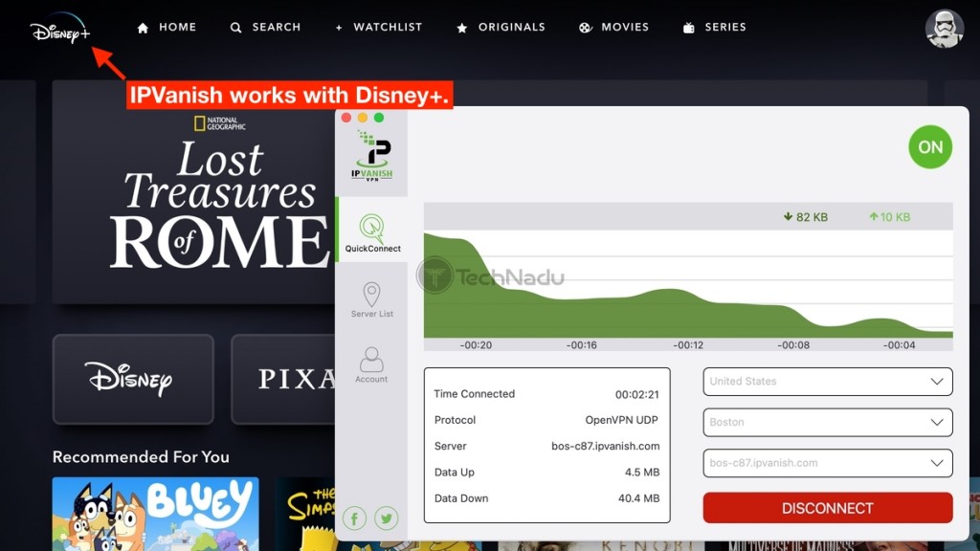980x551 pixels.
Task: Open IPVanish Twitter page icon
Action: 387,518
